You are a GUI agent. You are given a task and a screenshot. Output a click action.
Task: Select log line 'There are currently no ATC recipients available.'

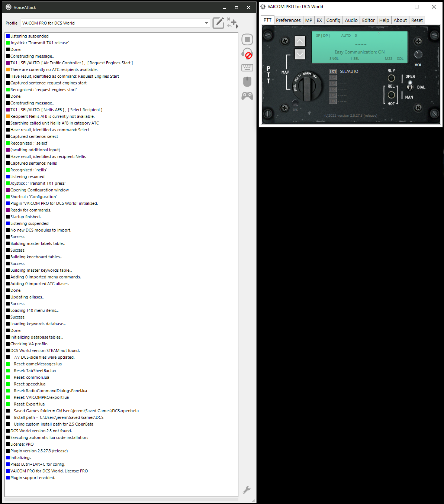(x=54, y=70)
